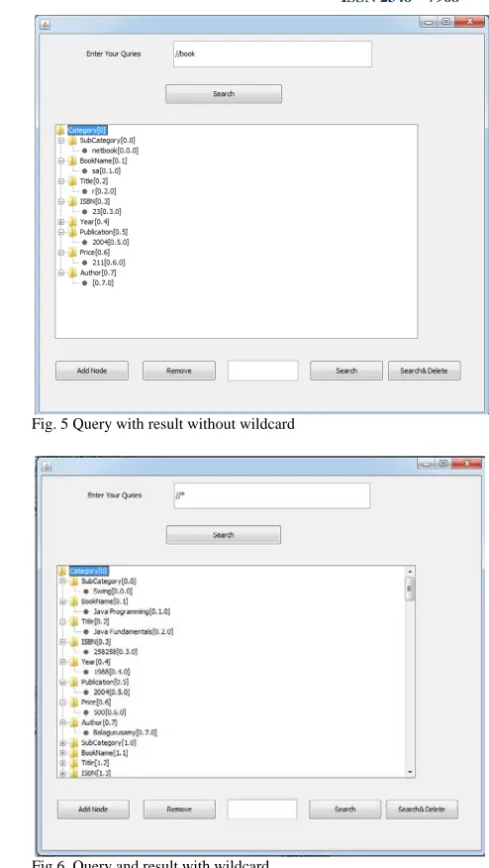
Task: Click the BookName[0.1] folder icon in the //* window
Action: point(74,601)
